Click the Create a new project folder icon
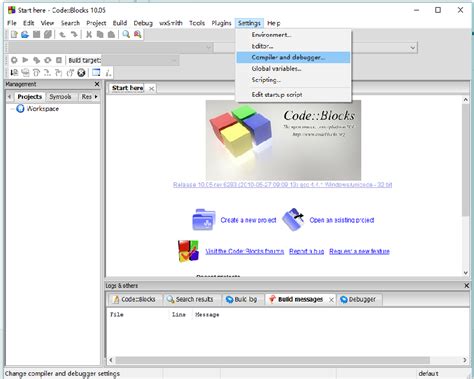The width and height of the screenshot is (474, 379). tap(204, 220)
